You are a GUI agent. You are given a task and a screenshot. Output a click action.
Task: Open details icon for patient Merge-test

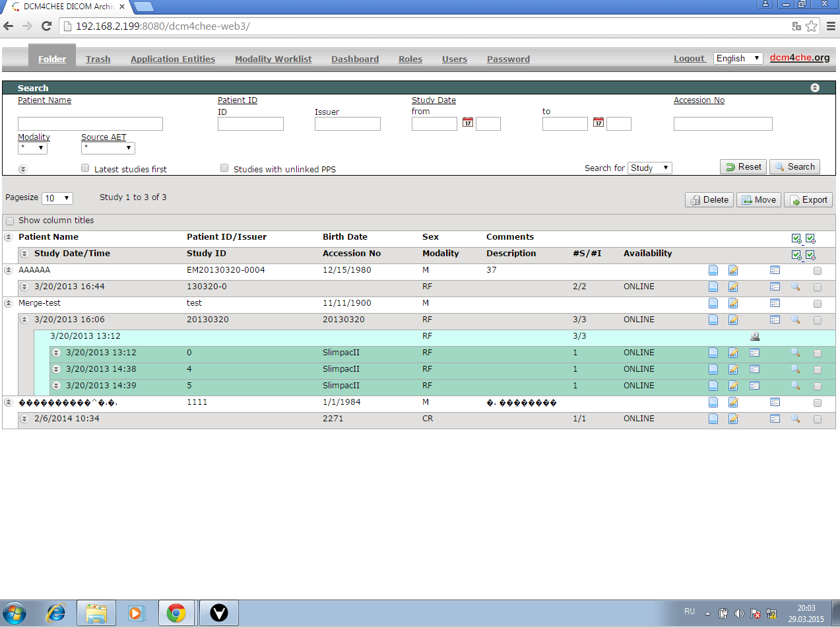coord(713,303)
